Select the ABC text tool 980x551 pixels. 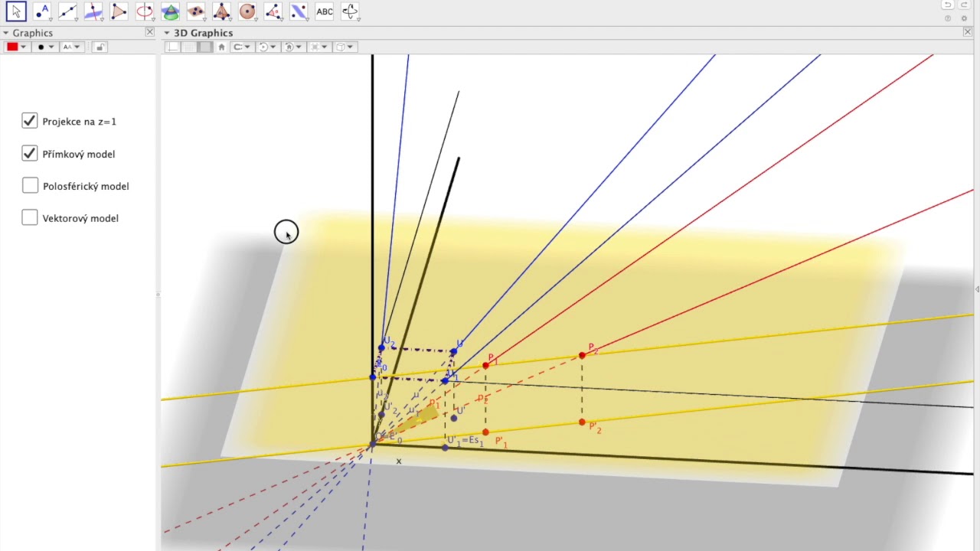tap(325, 11)
